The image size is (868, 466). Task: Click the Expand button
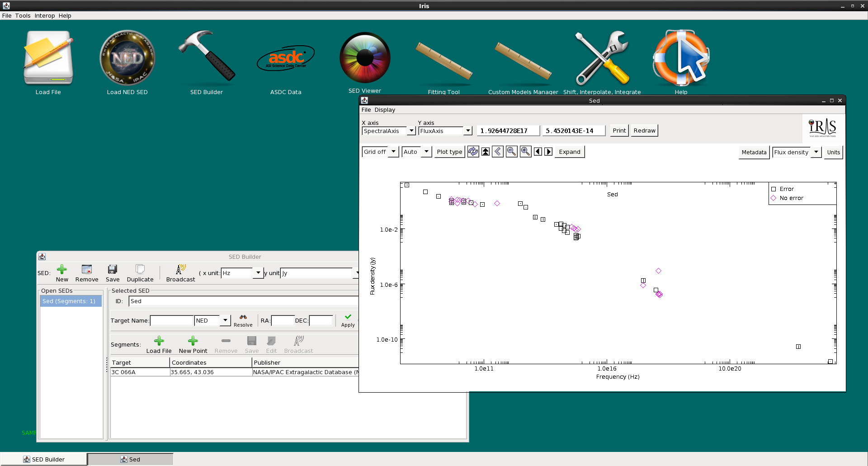point(570,152)
